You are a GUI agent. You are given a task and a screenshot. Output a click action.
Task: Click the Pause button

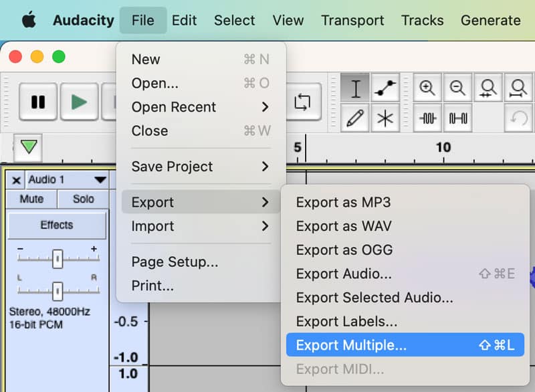pyautogui.click(x=38, y=102)
